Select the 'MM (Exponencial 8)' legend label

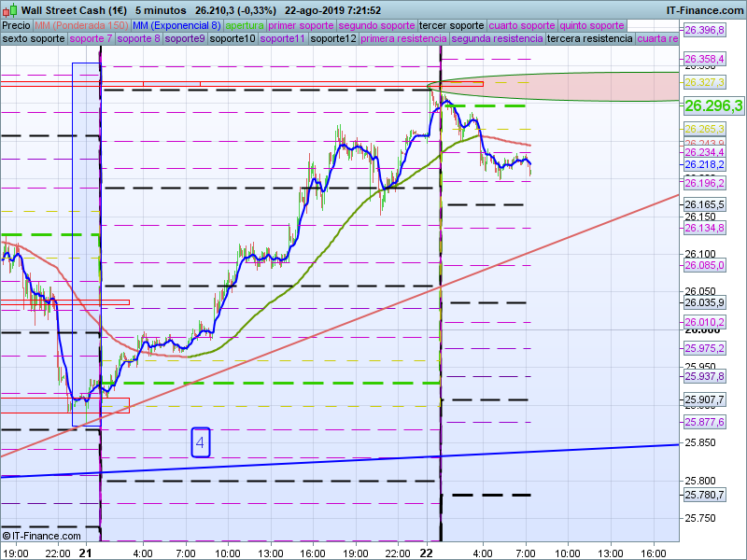pos(176,25)
